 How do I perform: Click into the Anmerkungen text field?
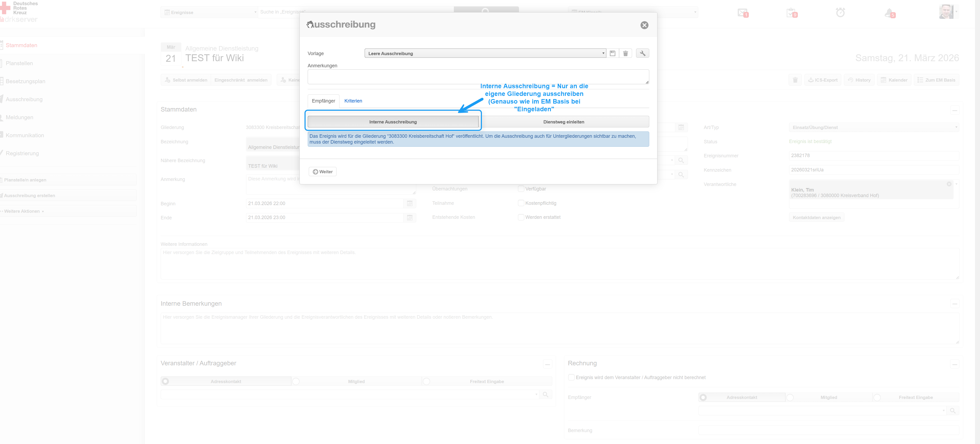tap(478, 77)
